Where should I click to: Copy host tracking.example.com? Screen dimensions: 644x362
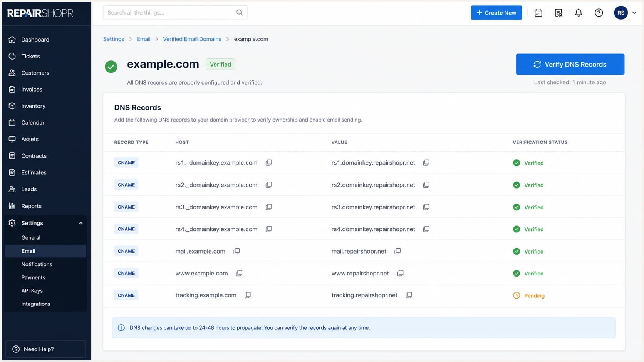tap(248, 295)
